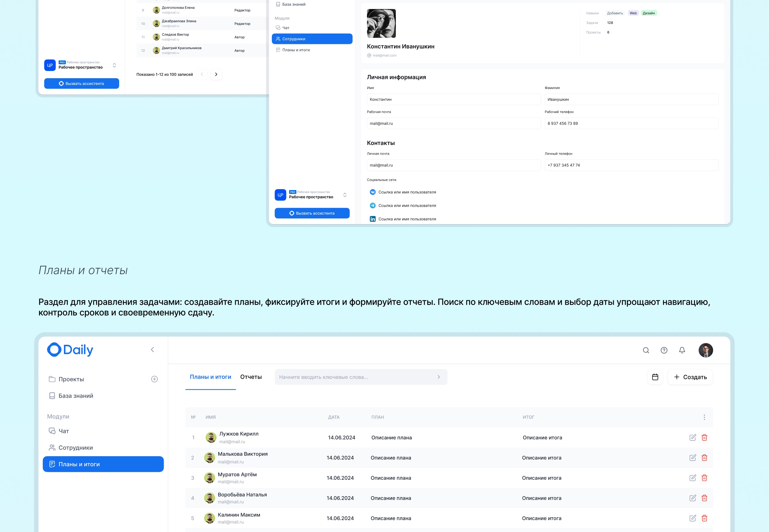Delete Лужков Кирилл's entry with trash icon
Image resolution: width=769 pixels, height=532 pixels.
click(x=705, y=437)
